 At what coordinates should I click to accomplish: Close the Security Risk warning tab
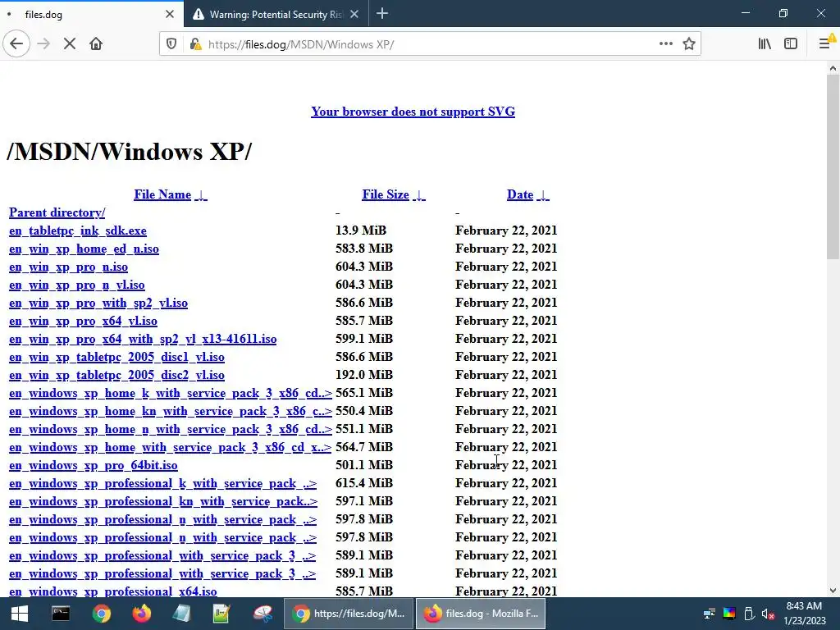[x=354, y=15]
